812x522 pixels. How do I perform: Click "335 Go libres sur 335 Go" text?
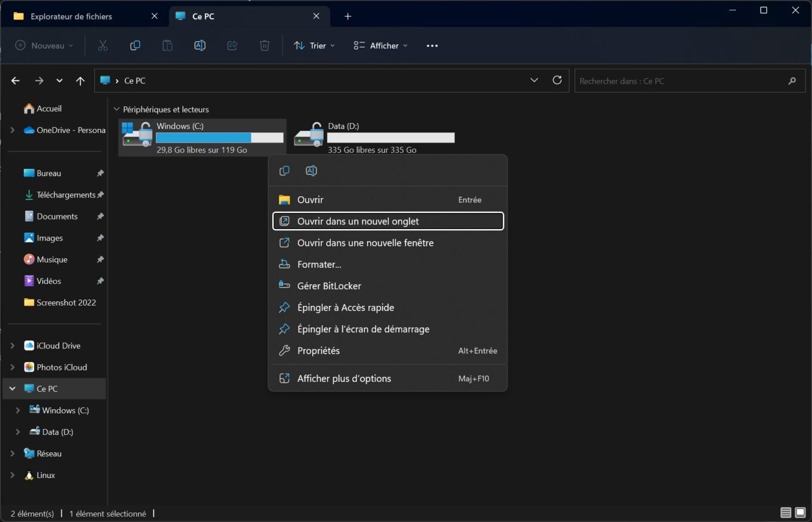(372, 150)
